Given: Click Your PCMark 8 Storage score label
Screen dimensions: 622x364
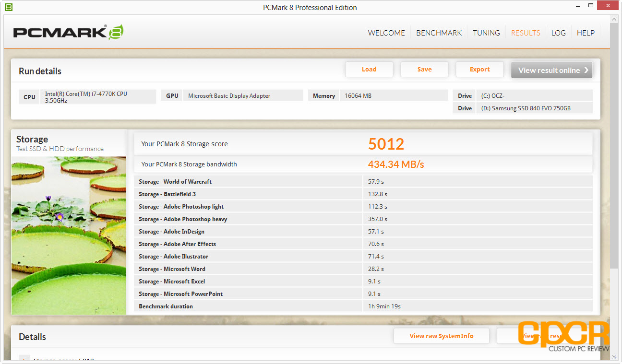Looking at the screenshot, I should pos(185,144).
